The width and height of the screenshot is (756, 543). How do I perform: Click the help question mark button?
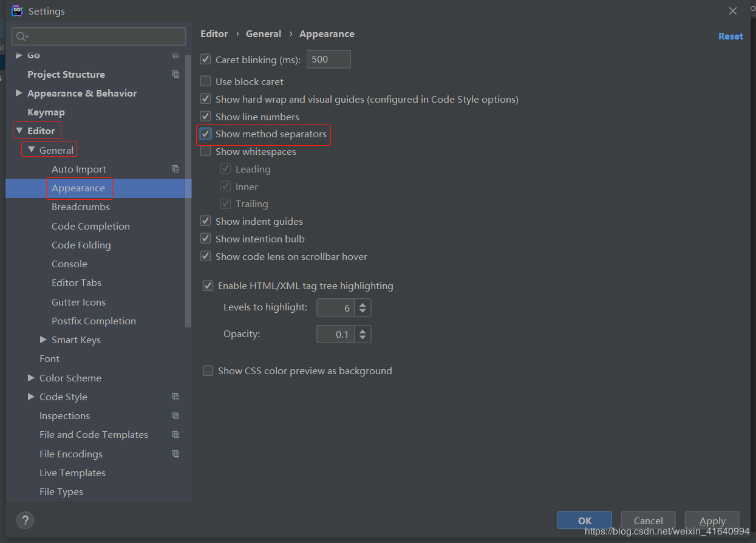click(x=25, y=520)
